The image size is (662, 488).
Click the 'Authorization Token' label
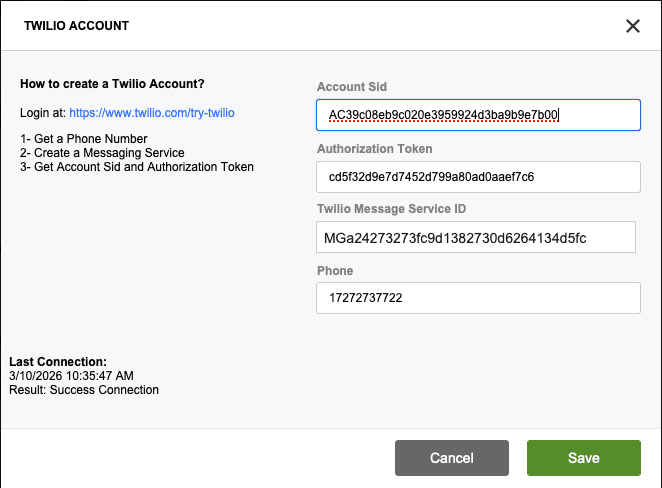click(x=374, y=149)
